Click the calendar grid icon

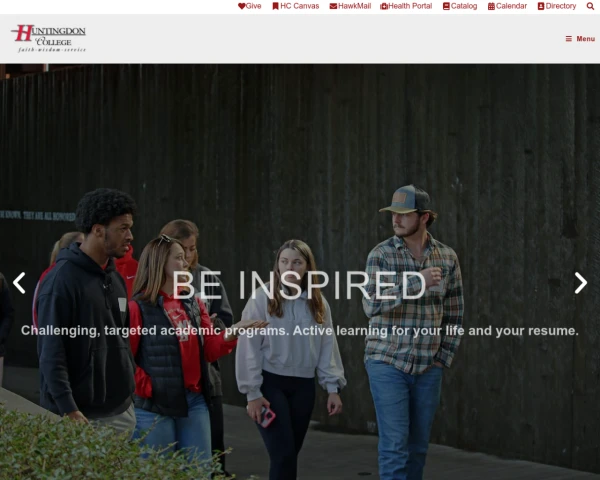(491, 6)
